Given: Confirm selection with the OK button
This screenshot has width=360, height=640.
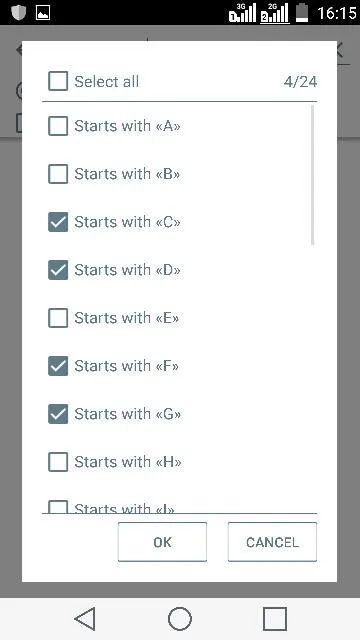Looking at the screenshot, I should click(162, 542).
